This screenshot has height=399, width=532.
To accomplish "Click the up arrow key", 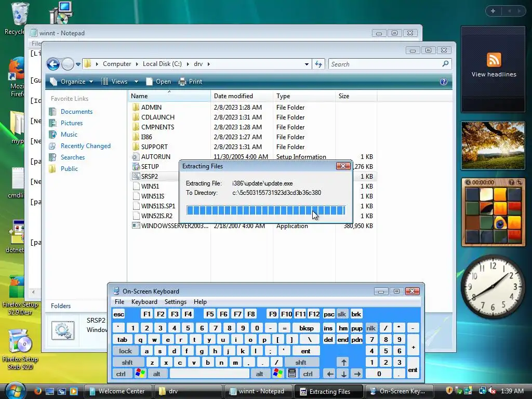I will point(344,362).
